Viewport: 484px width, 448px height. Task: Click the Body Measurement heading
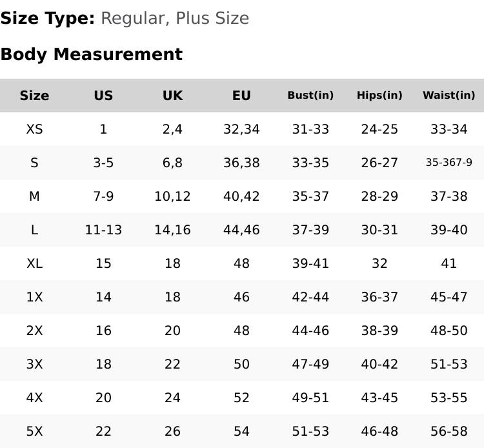coord(91,54)
